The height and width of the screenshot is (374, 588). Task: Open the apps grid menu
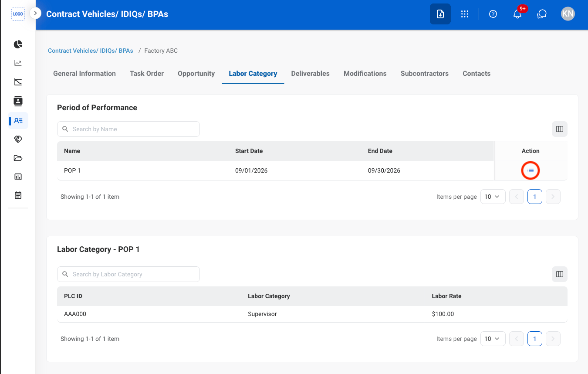465,14
